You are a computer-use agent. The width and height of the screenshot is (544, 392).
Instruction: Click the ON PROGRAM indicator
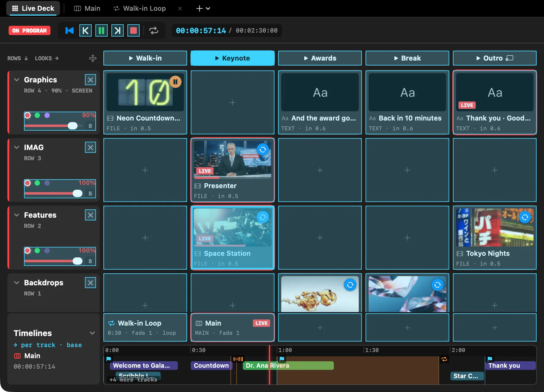pos(30,30)
